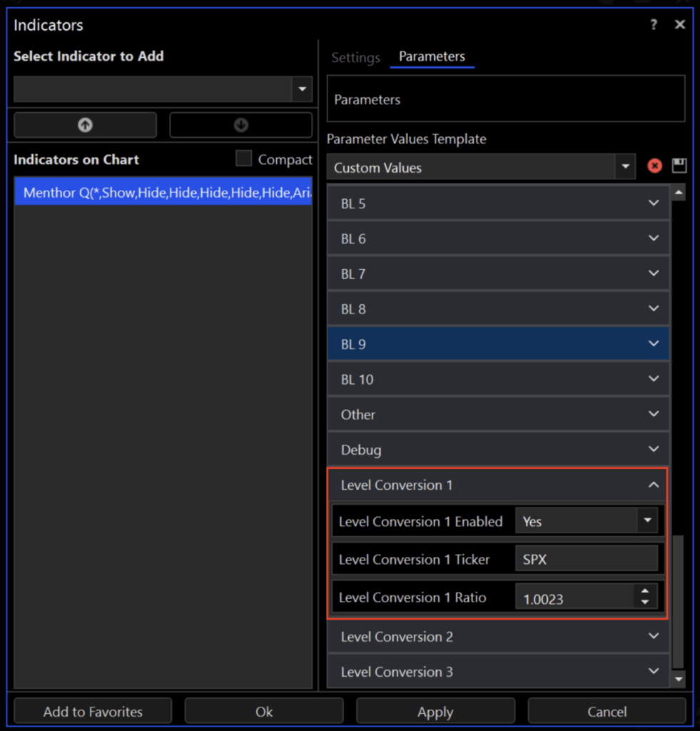Open the Parameter Values Template dropdown
700x731 pixels.
[x=626, y=166]
